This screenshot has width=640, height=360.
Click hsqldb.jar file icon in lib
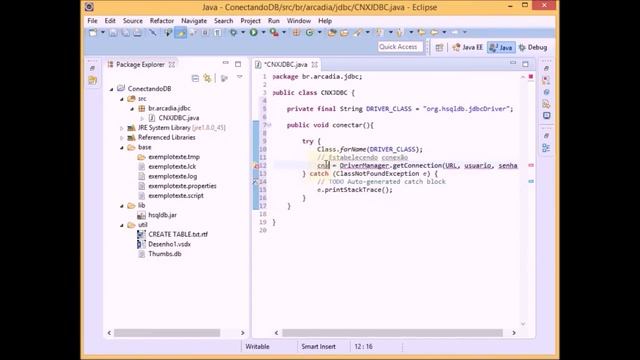tap(142, 215)
